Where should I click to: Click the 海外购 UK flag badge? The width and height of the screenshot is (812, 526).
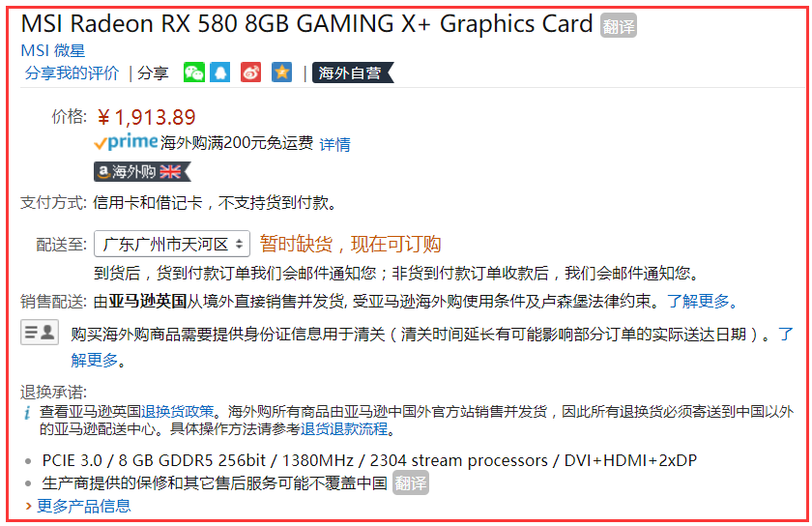(142, 171)
